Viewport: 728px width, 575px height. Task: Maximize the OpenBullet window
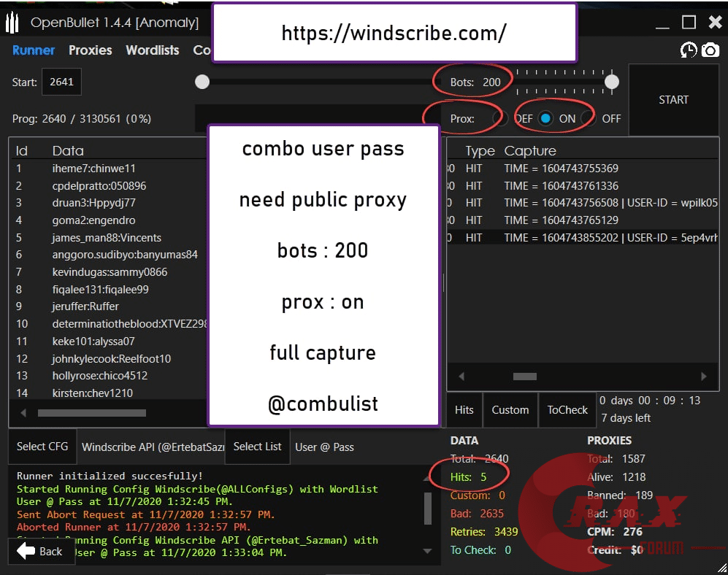click(689, 22)
